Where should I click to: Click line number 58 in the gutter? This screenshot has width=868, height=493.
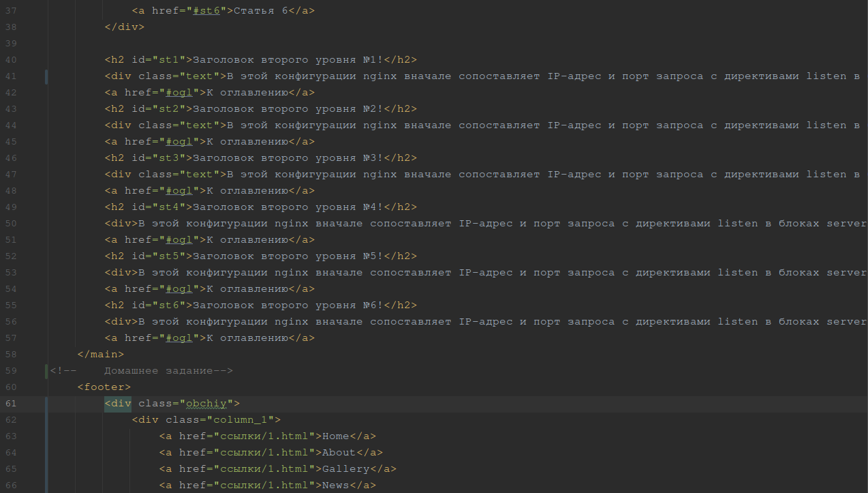[x=11, y=355]
